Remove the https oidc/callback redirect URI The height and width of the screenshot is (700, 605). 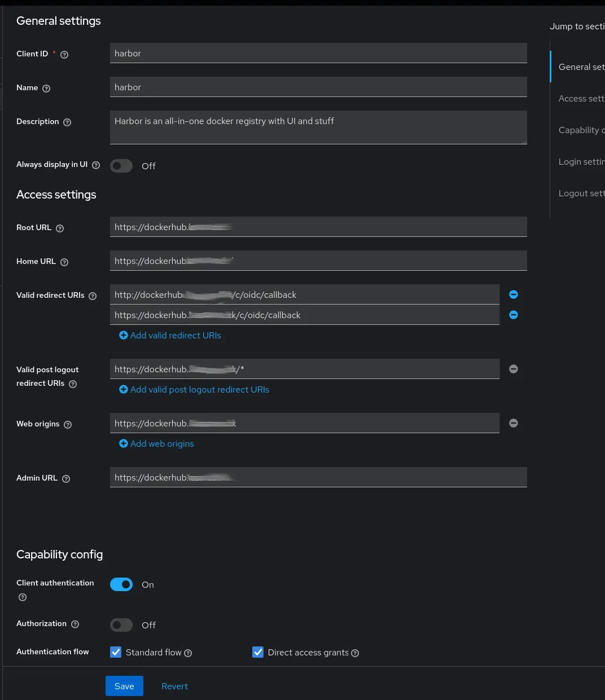click(514, 315)
